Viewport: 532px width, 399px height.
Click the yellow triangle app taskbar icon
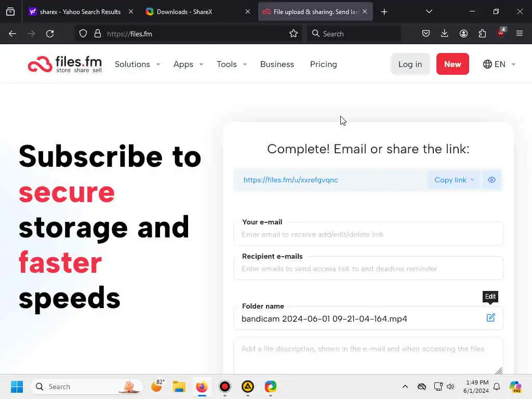[248, 387]
